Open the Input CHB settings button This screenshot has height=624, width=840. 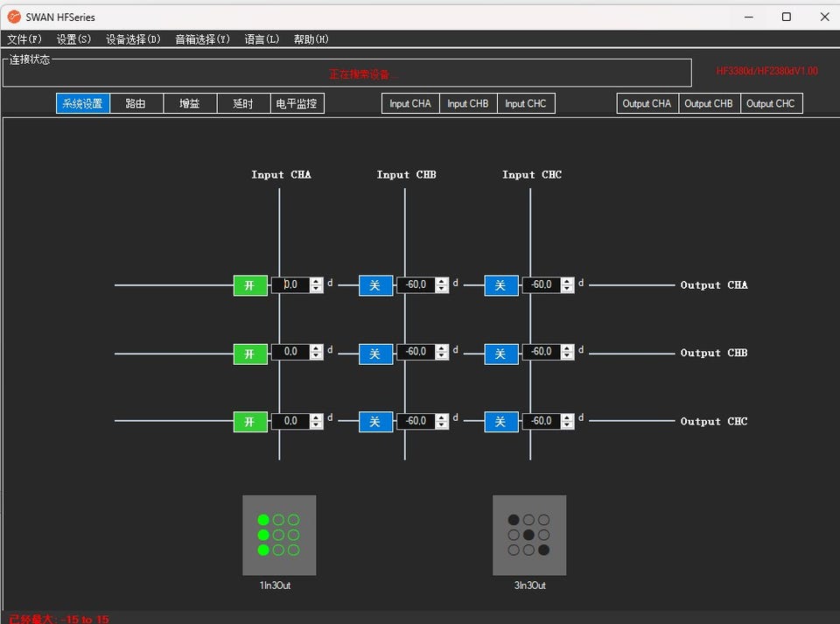467,103
